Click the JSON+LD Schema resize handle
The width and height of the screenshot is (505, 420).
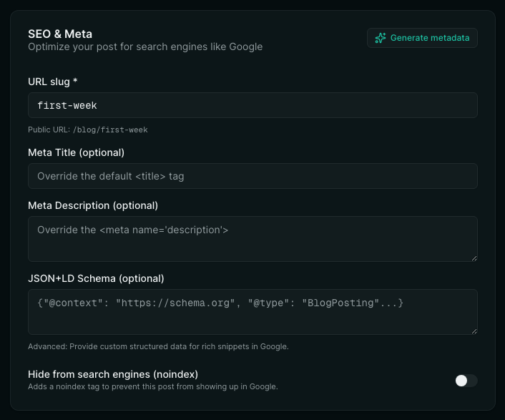[x=474, y=331]
